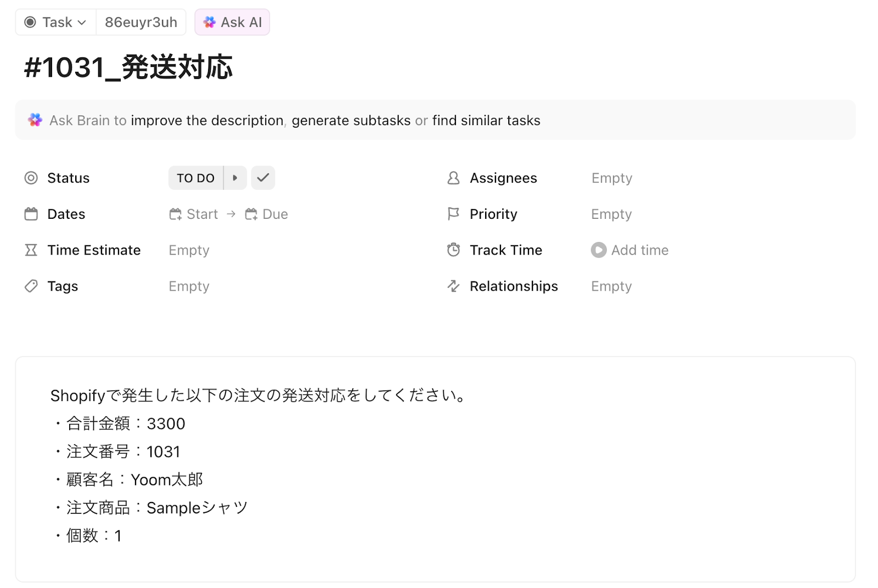The width and height of the screenshot is (878, 588).
Task: Open the TO DO status dropdown
Action: point(195,178)
